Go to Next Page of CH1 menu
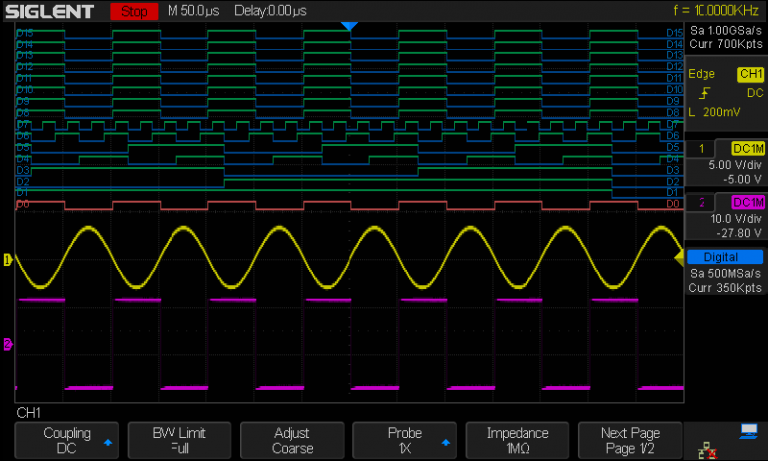768x461 pixels. pos(629,440)
